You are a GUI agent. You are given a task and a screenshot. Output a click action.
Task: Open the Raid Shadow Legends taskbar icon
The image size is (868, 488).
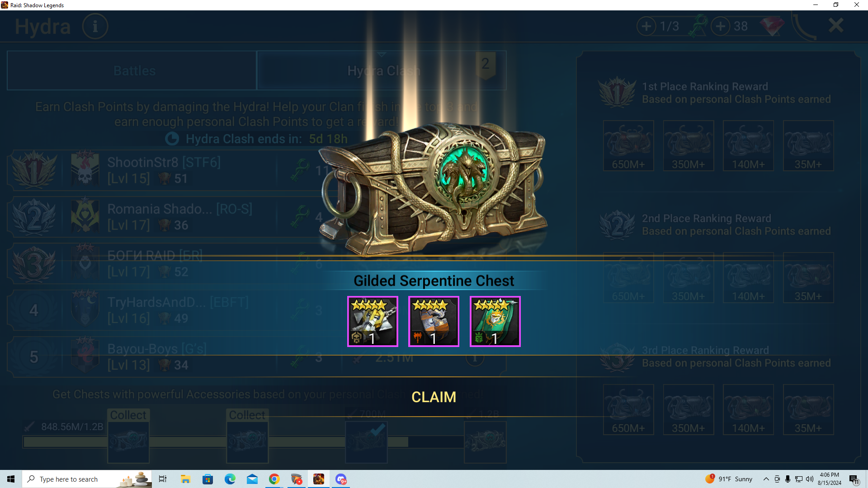[x=319, y=479]
